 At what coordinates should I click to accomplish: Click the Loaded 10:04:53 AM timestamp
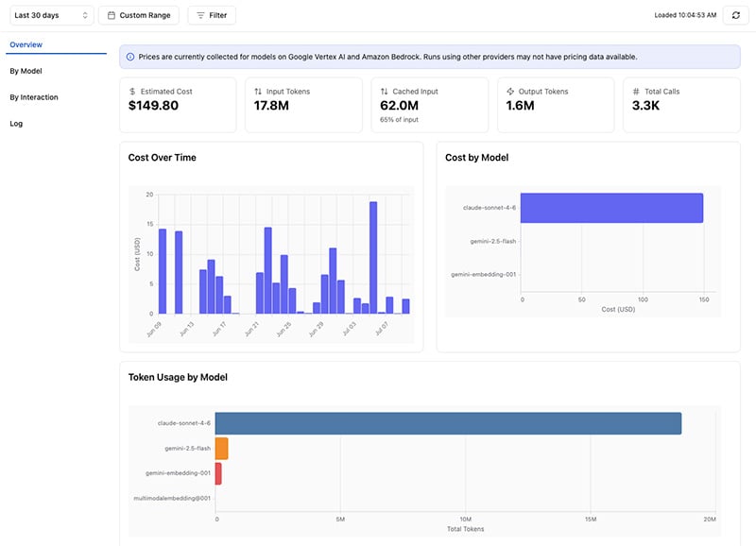point(685,15)
